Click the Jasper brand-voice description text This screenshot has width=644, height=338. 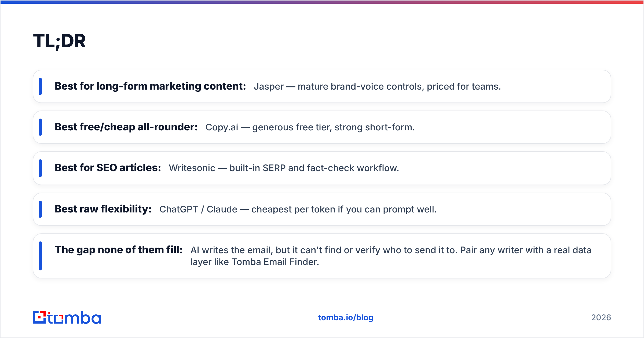point(377,87)
